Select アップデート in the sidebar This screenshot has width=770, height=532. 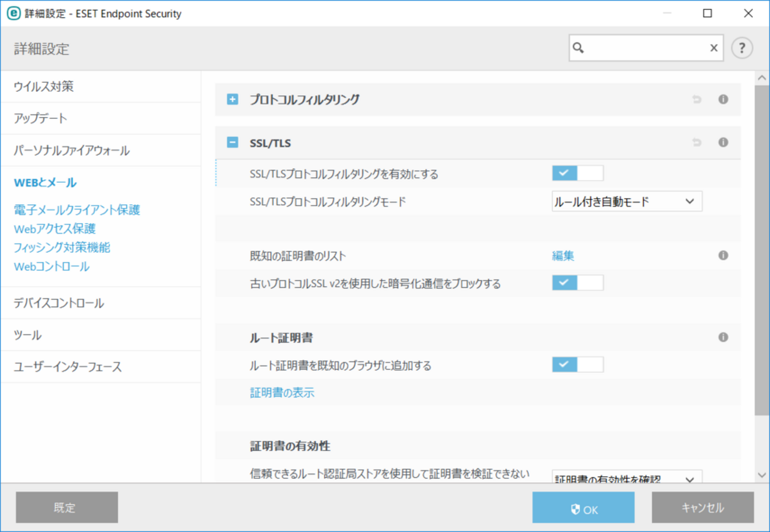coord(101,118)
